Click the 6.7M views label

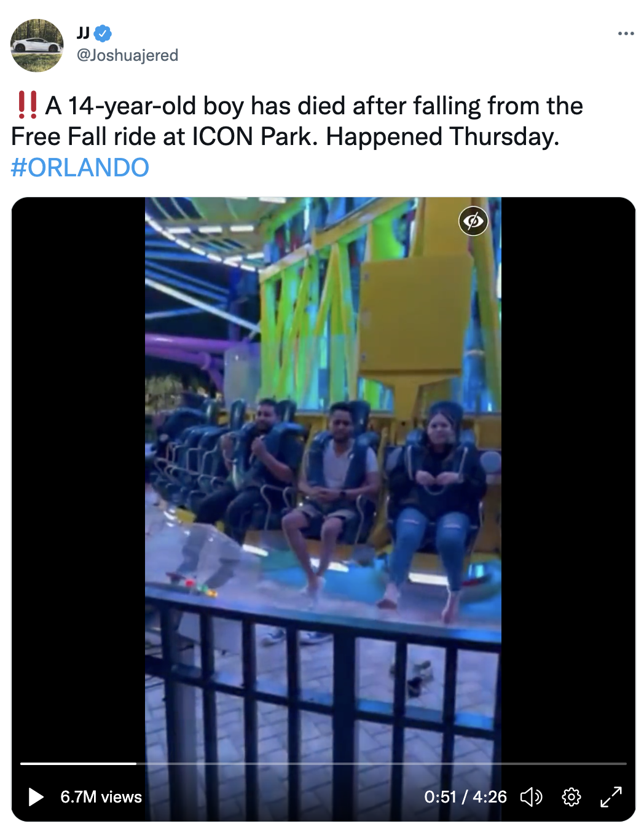coord(101,797)
